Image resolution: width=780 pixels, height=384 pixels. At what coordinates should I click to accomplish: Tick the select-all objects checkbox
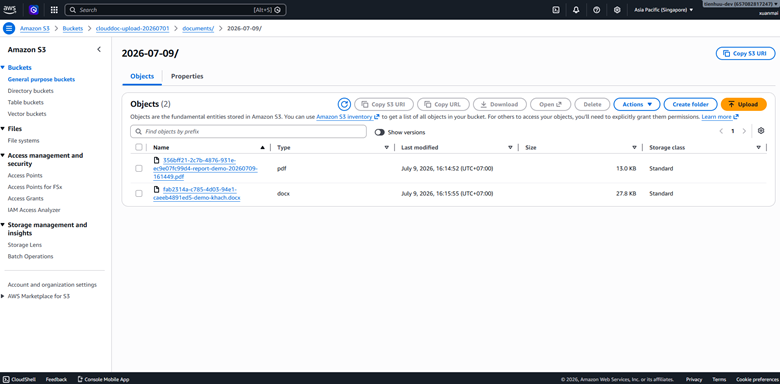[x=139, y=147]
